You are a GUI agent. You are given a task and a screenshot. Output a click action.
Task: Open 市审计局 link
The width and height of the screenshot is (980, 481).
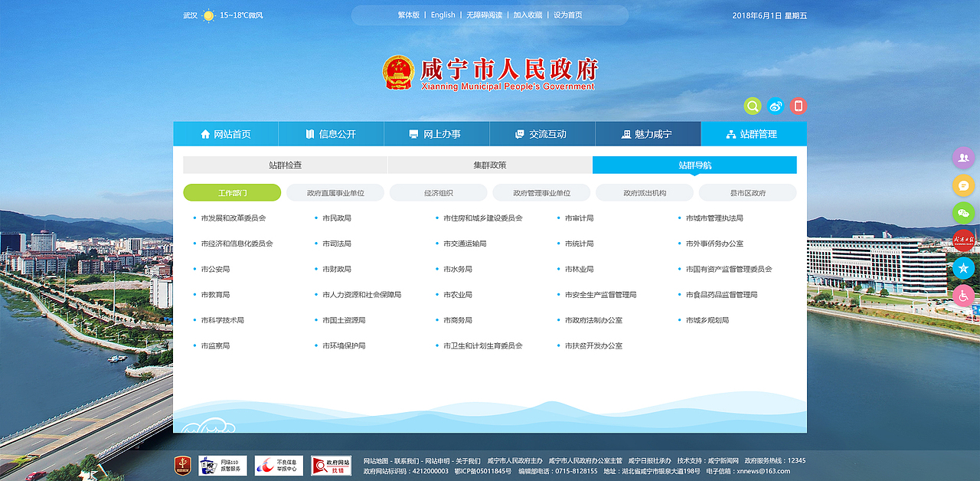coord(579,218)
